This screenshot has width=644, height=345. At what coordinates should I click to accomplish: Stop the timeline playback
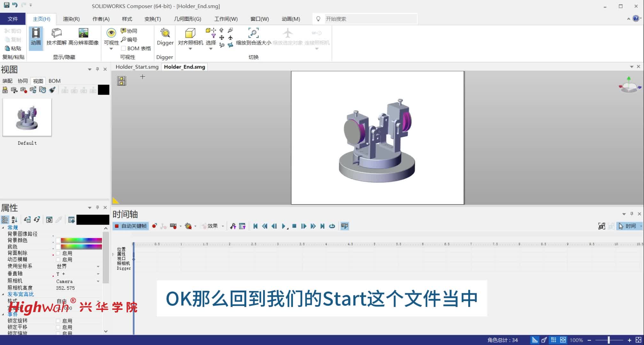pyautogui.click(x=294, y=226)
